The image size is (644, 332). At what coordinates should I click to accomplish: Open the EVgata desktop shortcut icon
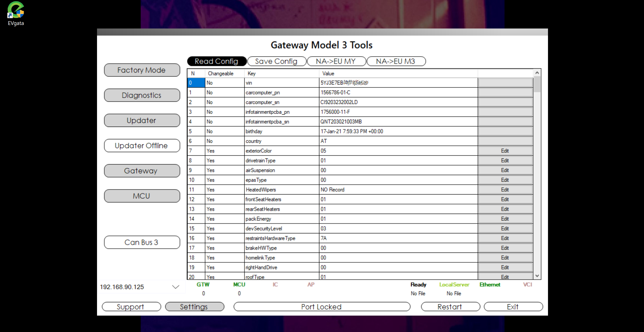point(16,13)
